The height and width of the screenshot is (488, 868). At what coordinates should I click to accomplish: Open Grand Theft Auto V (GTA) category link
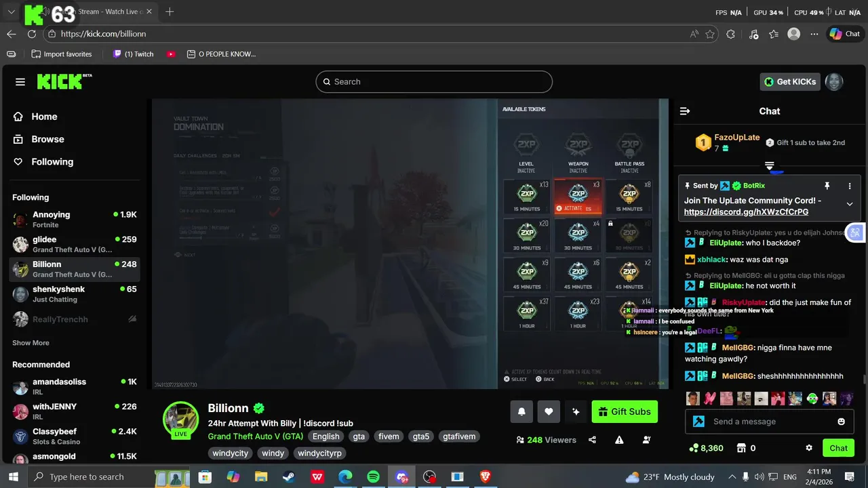(x=256, y=436)
